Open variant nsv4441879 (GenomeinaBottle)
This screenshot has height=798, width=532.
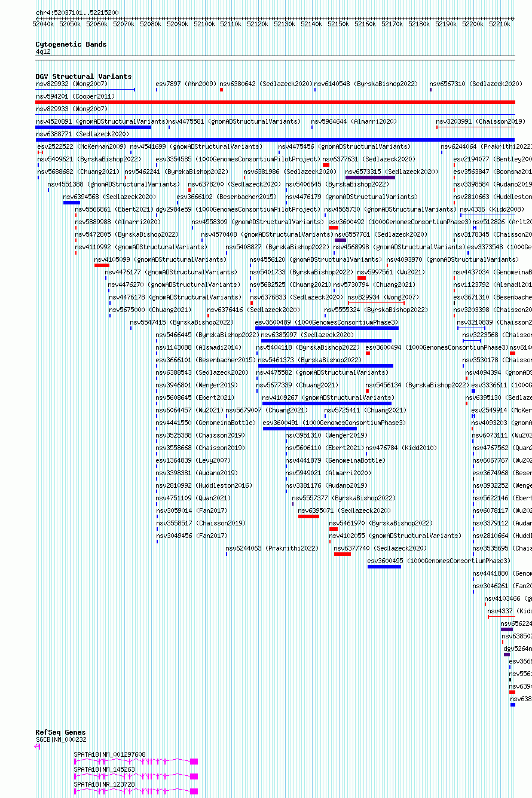coord(335,460)
